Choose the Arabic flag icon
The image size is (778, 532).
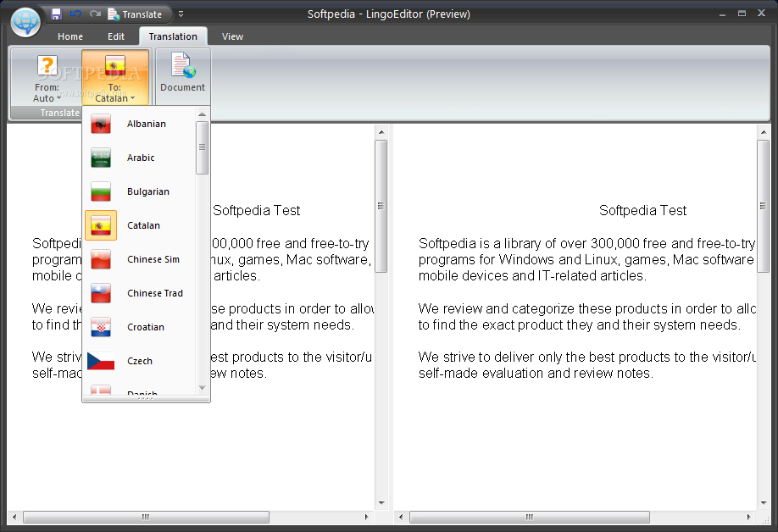(101, 158)
